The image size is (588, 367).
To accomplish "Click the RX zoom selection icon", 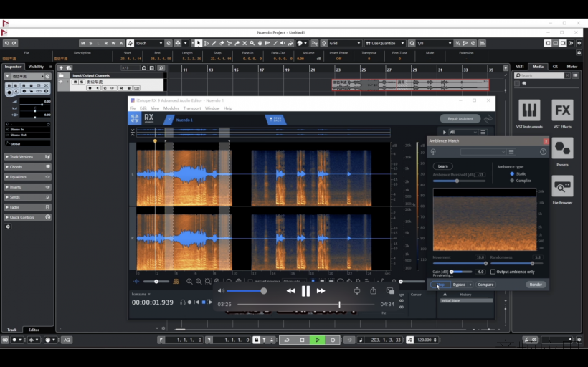I will click(208, 281).
